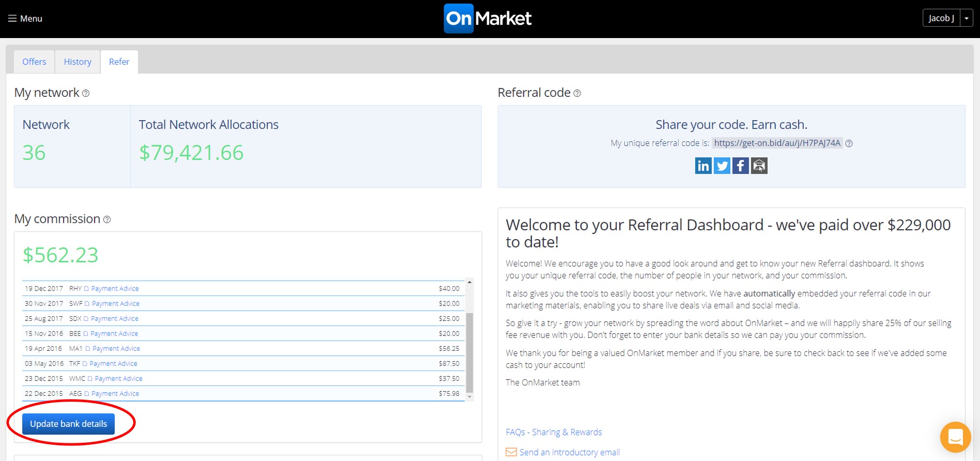Click the My commission help icon

(107, 219)
